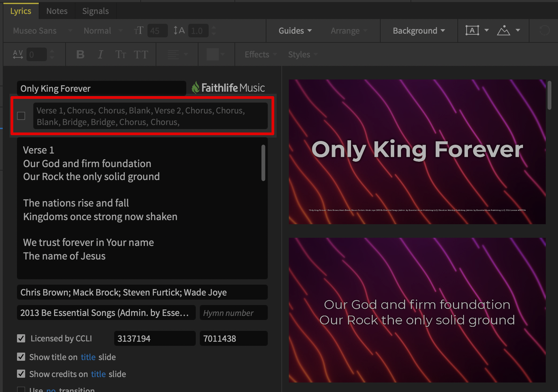
Task: Uncheck Licensed by CCLI checkbox
Action: pos(21,338)
